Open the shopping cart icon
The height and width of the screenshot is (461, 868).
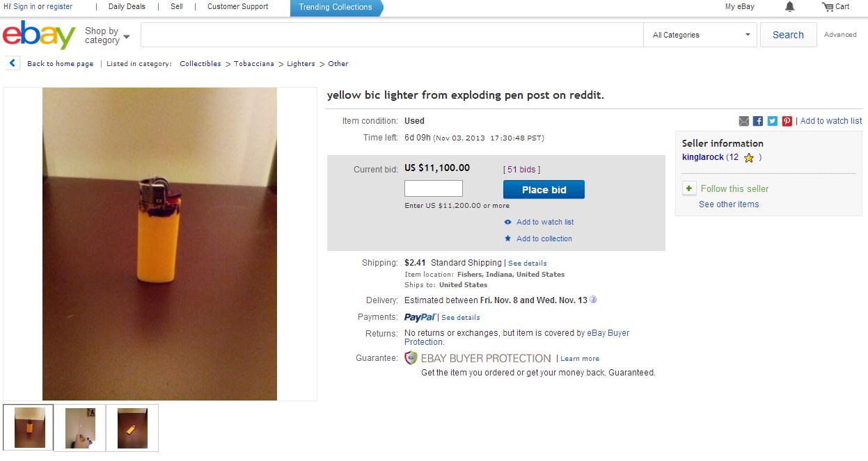(x=827, y=7)
